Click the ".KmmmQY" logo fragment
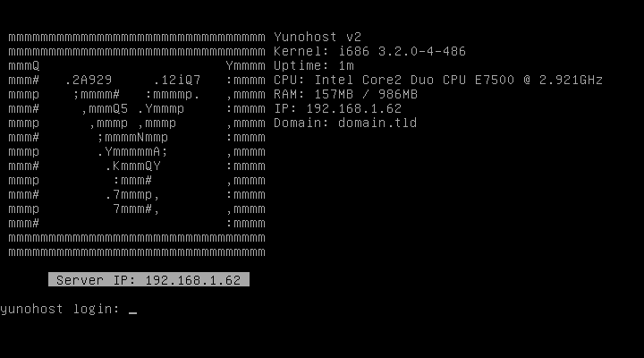Viewport: 644px width, 358px height. coord(132,166)
